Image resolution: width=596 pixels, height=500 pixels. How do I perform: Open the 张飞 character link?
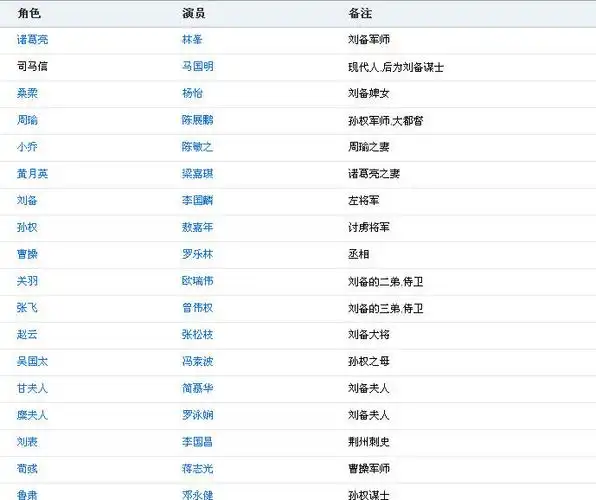pos(27,308)
